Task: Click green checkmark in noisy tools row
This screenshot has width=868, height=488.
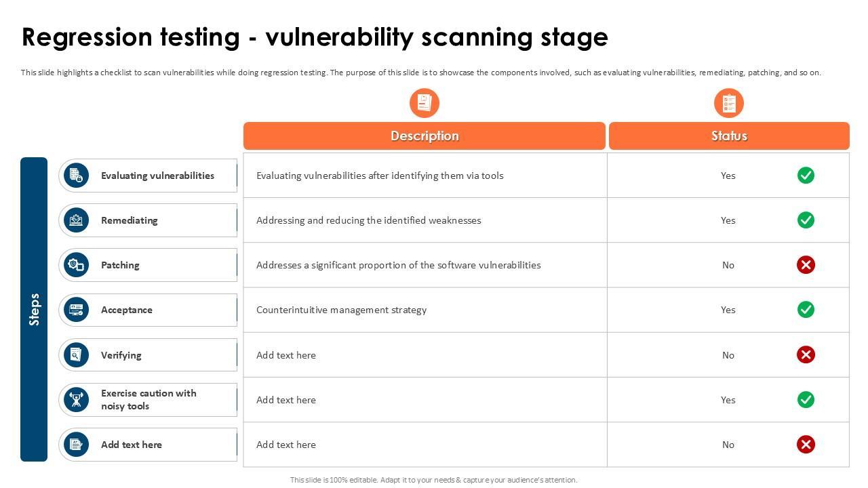Action: tap(806, 400)
